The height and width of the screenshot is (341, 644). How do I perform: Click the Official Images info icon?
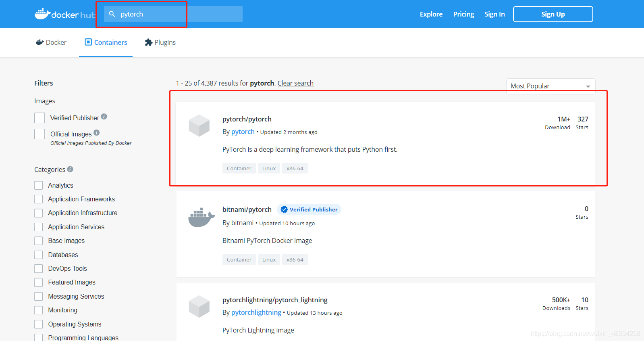pos(96,132)
